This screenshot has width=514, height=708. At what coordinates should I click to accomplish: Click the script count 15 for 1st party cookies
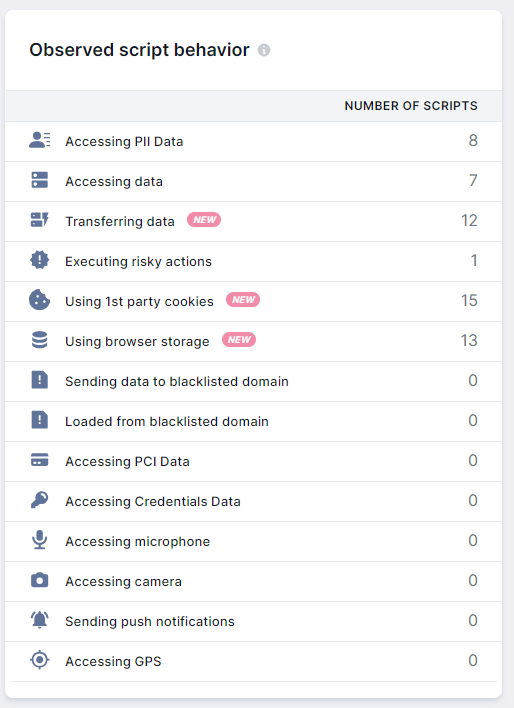pos(469,301)
